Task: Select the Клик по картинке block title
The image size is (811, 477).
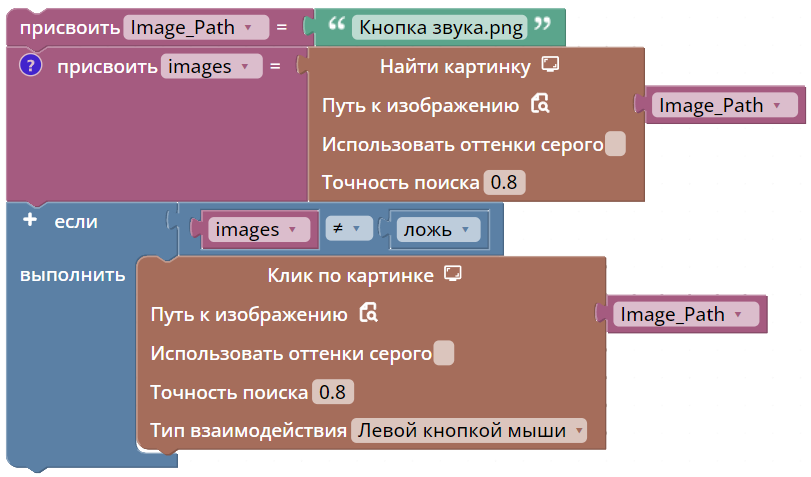Action: [x=350, y=276]
